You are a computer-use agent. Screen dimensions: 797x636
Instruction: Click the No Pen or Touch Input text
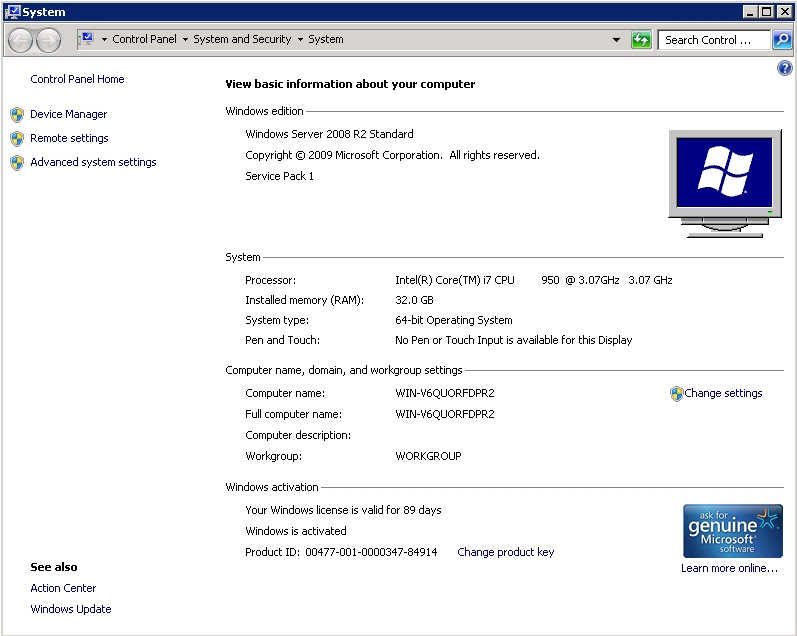513,340
